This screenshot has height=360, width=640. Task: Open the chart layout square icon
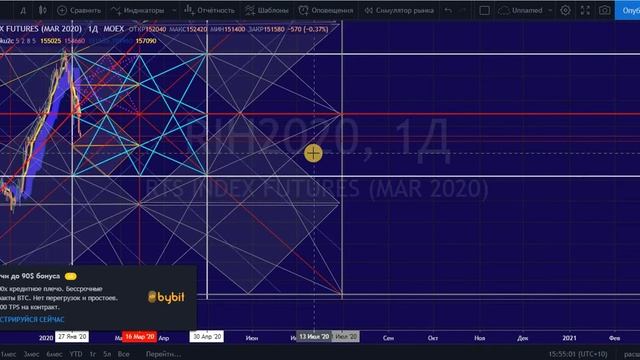(484, 11)
